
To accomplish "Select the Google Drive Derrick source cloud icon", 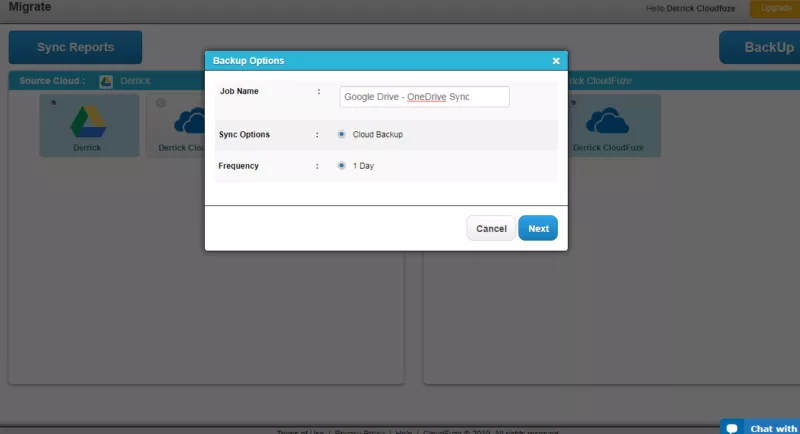I will (88, 121).
